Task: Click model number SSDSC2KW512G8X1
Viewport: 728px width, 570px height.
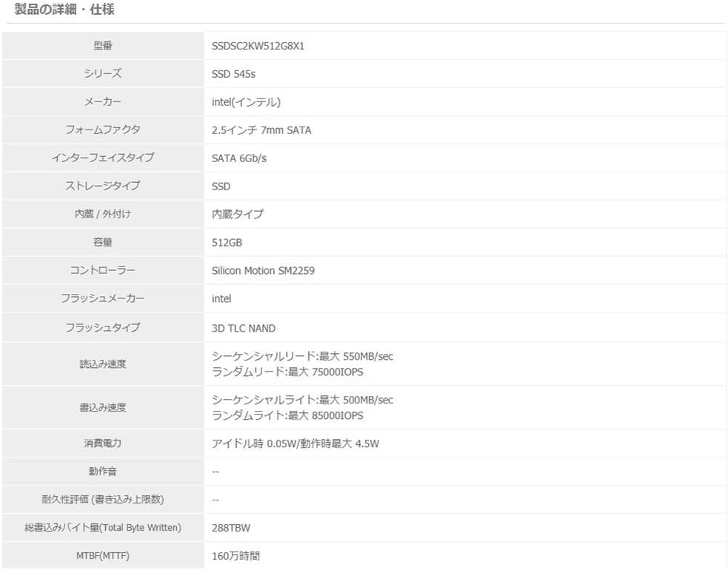Action: coord(258,46)
